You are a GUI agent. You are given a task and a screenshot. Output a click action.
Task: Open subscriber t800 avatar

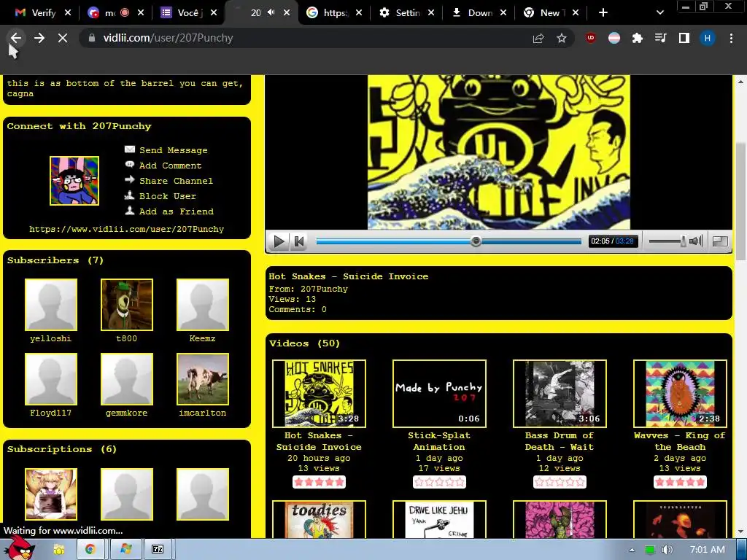(127, 305)
